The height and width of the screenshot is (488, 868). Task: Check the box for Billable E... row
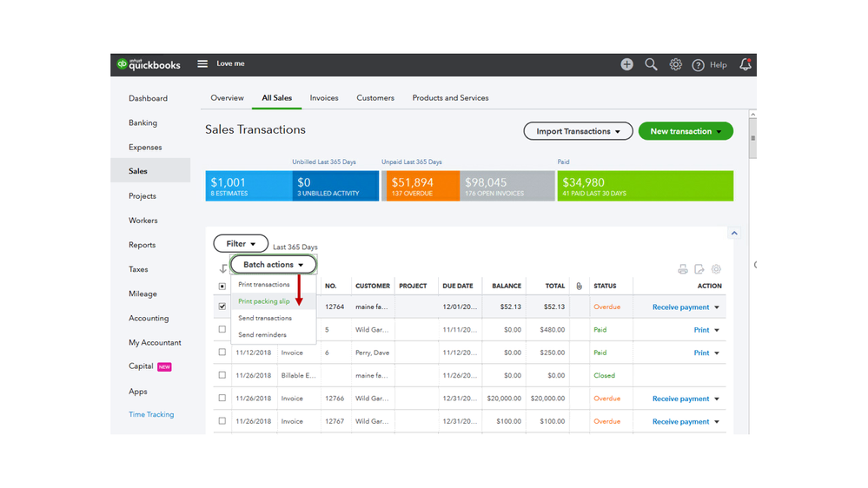coord(222,375)
